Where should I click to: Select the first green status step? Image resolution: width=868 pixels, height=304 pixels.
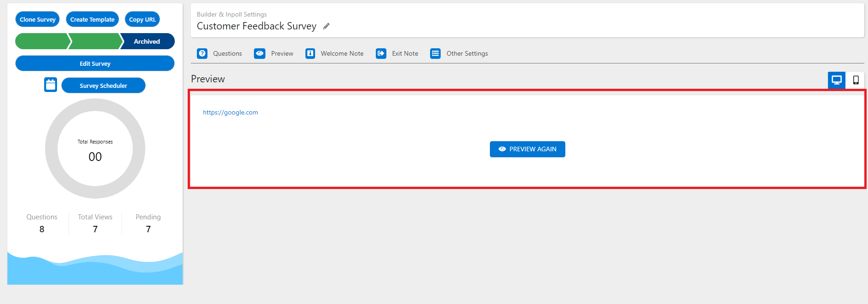(42, 41)
